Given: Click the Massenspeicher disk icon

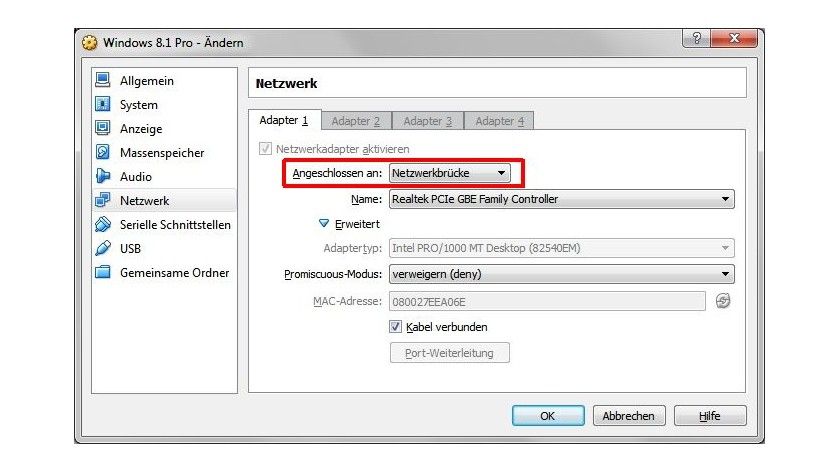Looking at the screenshot, I should 102,152.
